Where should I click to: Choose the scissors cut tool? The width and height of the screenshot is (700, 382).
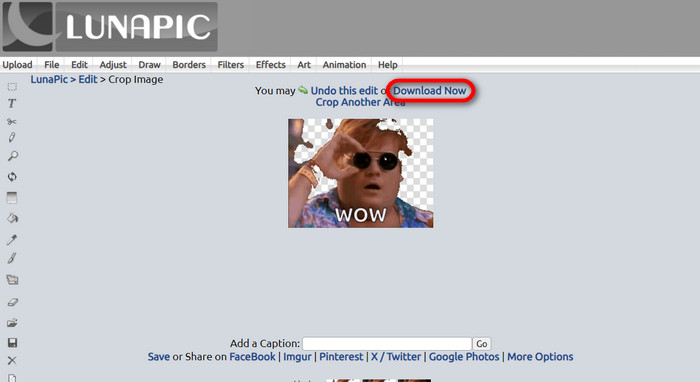coord(12,121)
